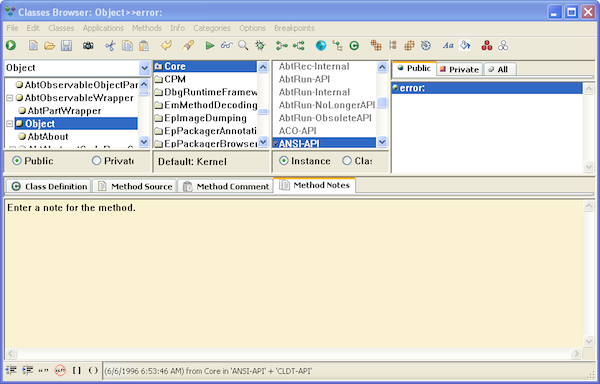600x384 pixels.
Task: Click applications list scroll up arrow
Action: pos(263,67)
